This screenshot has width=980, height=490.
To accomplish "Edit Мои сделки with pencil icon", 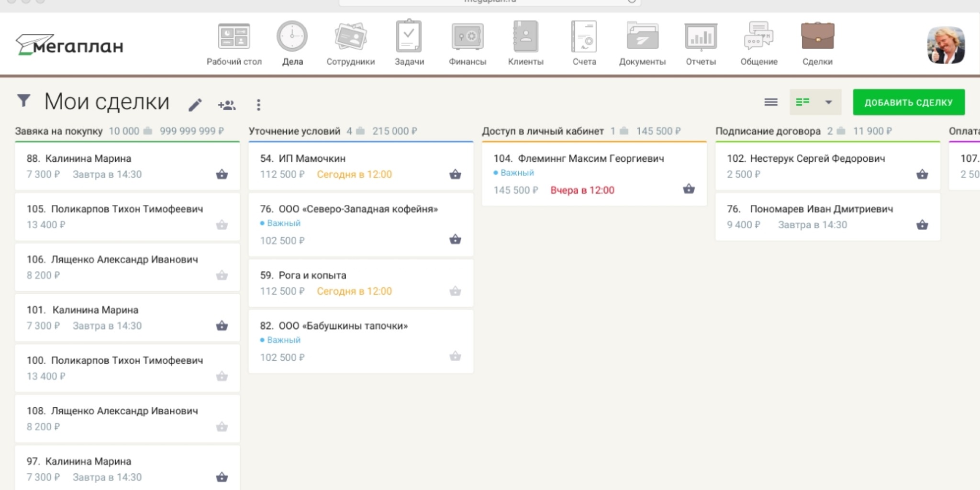I will 195,104.
